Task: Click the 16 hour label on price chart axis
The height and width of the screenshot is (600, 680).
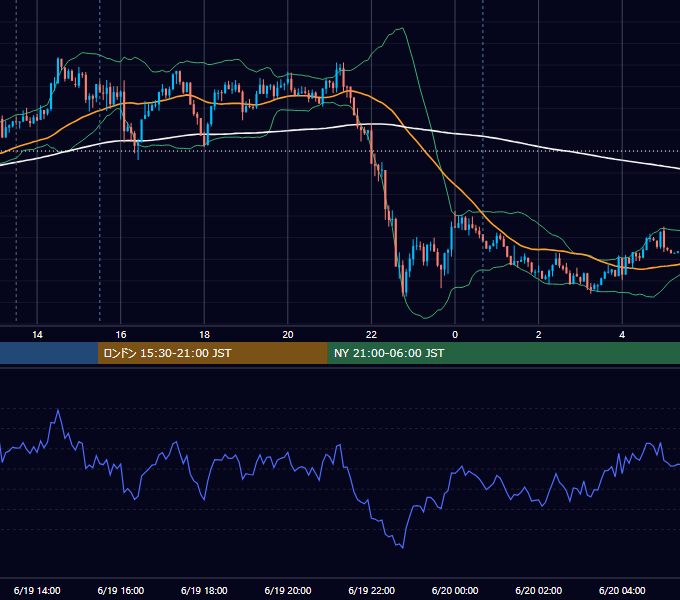Action: (x=121, y=335)
